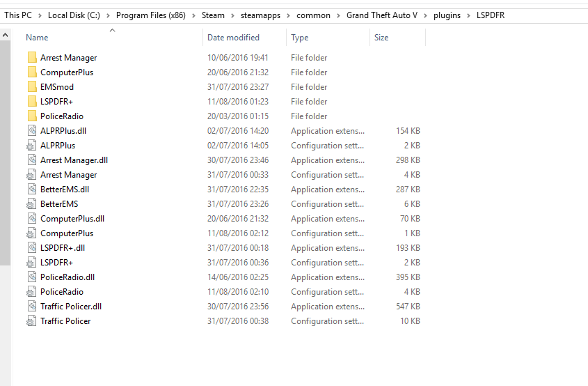Expand the breadcrumb chevron after common
588x386 pixels.
[338, 15]
